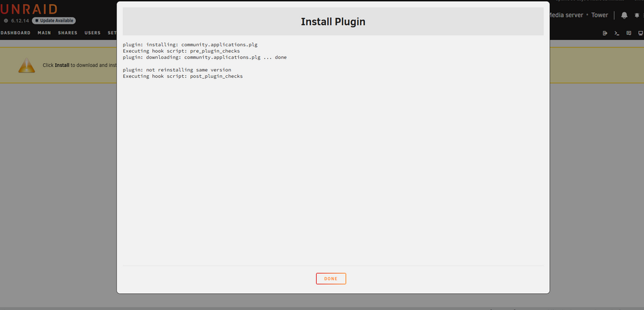Click the 'Executing hook script: pre_plugin_checks' line
Screen dimensions: 644x310
pos(181,51)
